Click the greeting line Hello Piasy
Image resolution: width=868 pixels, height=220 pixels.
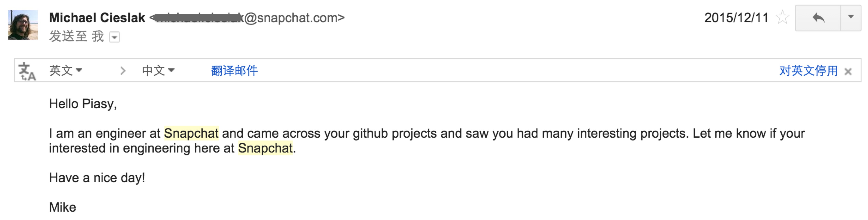pos(83,104)
